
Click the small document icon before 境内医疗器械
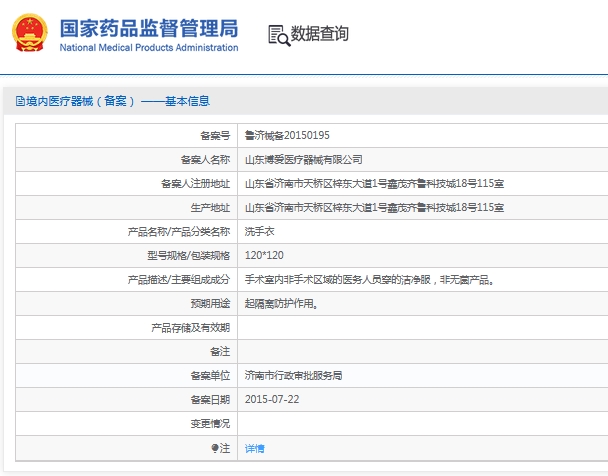[20, 102]
